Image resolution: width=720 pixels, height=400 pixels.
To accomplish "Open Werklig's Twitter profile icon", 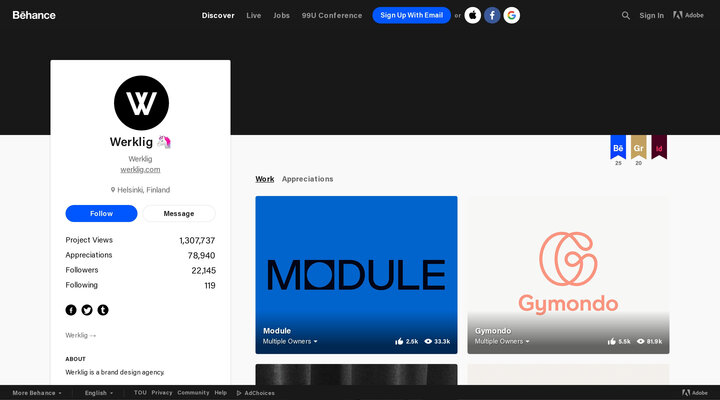I will tap(87, 310).
